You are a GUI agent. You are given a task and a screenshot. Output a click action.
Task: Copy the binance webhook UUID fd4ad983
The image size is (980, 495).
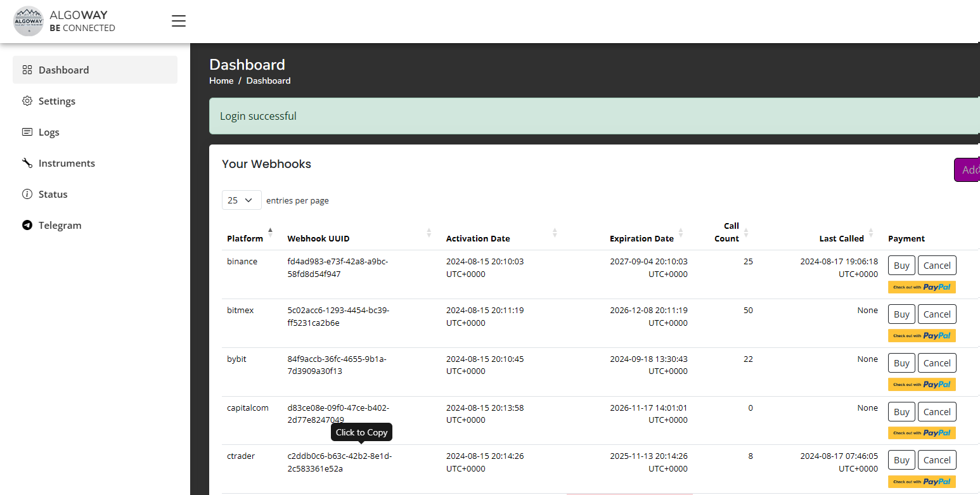coord(338,267)
